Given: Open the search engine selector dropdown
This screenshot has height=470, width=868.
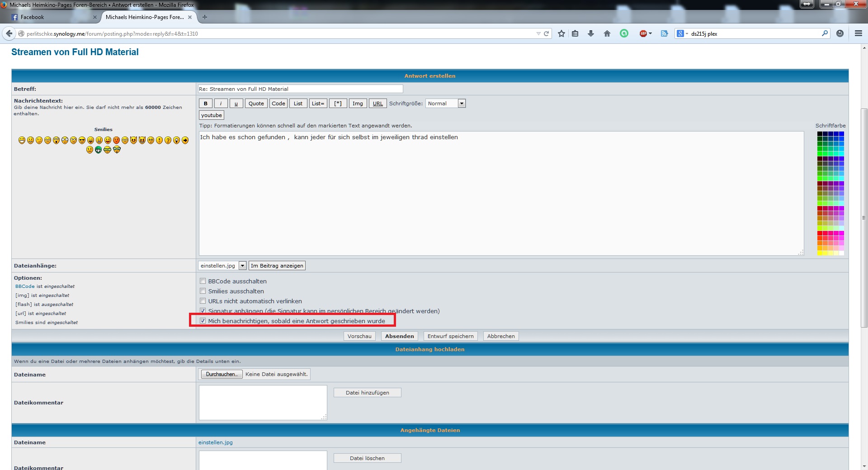Looking at the screenshot, I should (x=682, y=33).
